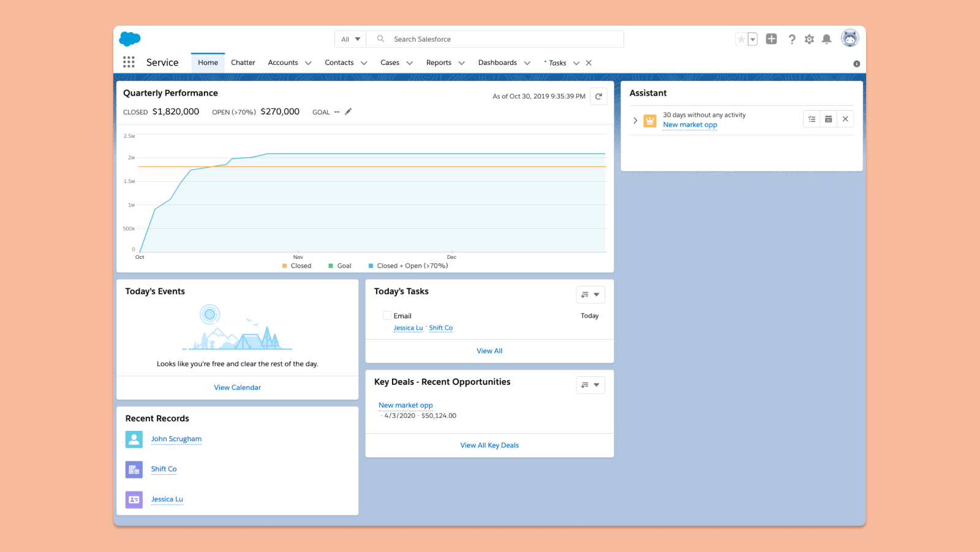
Task: Refresh the Quarterly Performance dashboard
Action: pos(598,96)
